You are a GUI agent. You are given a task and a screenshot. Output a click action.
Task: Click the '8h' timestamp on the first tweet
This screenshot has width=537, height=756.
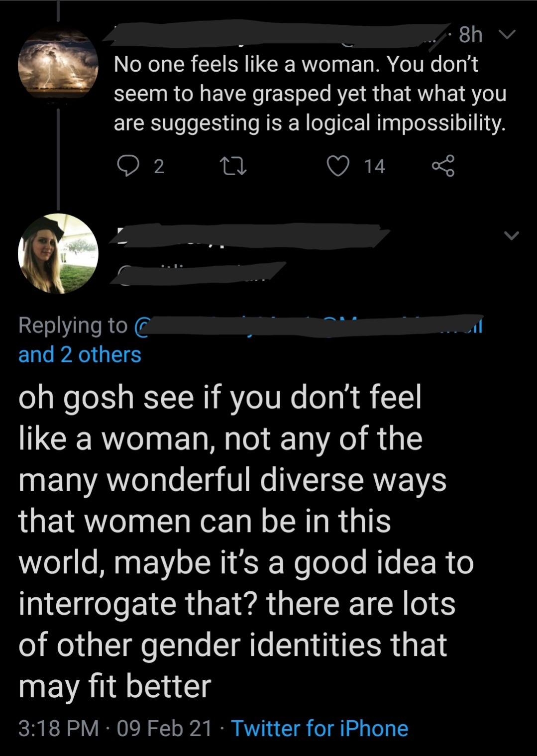470,35
